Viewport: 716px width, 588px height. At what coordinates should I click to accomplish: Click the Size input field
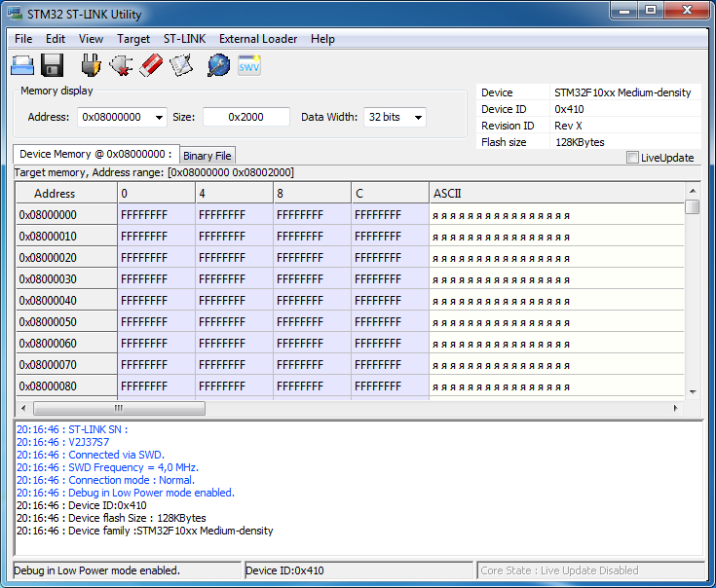coord(245,117)
